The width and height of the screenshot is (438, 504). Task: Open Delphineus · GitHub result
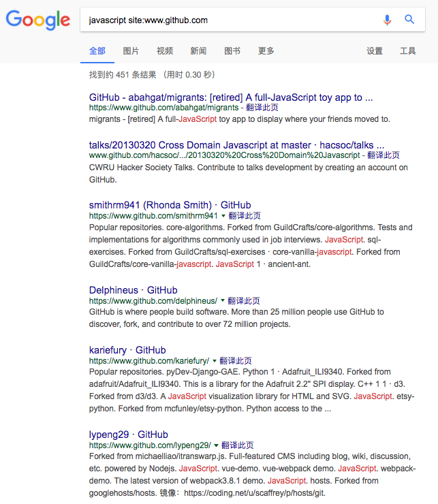(x=133, y=290)
